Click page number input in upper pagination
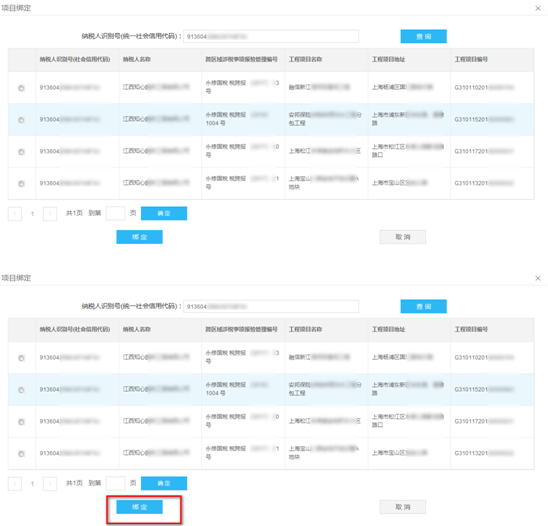 coord(115,213)
